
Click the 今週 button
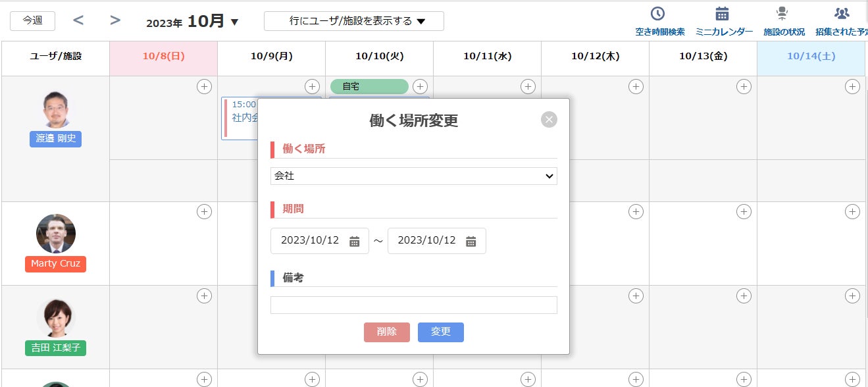coord(32,21)
